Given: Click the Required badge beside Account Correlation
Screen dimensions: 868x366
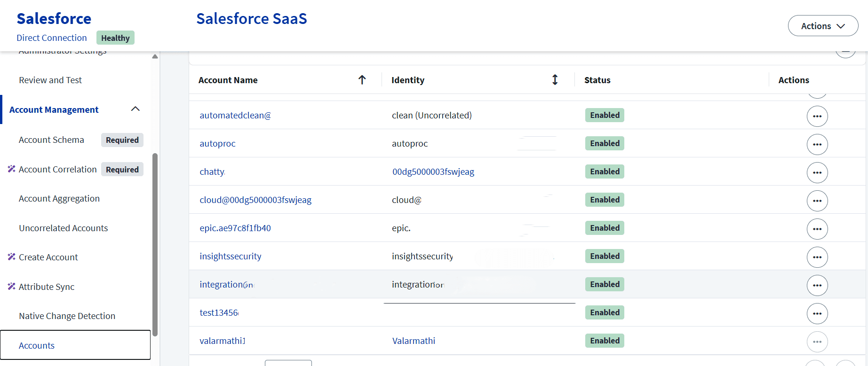Looking at the screenshot, I should pos(122,170).
